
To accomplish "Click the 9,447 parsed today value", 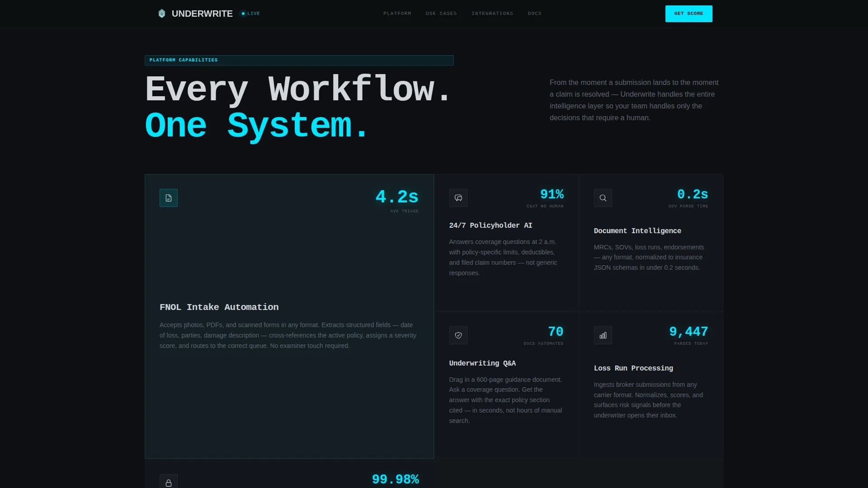I will (689, 332).
